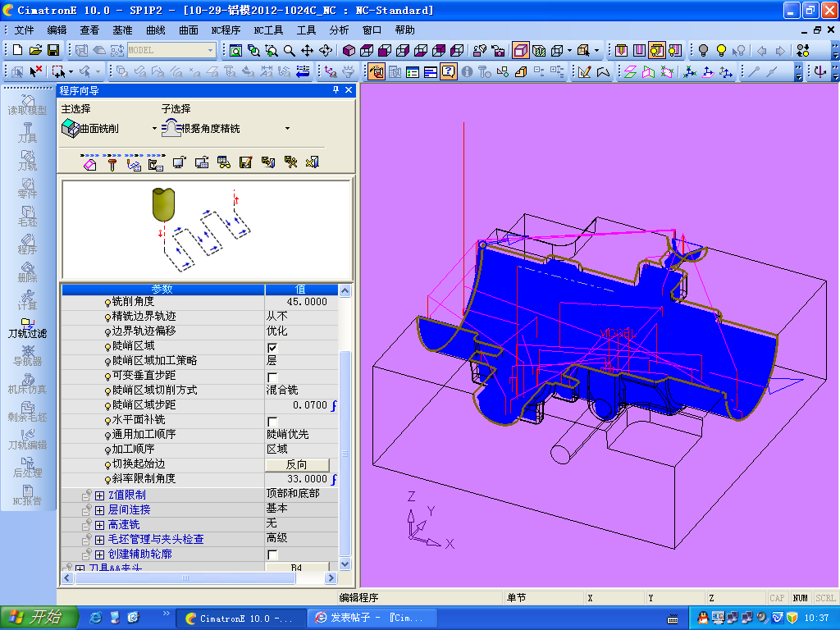Open 读取模型 in the NC sidebar

click(27, 105)
